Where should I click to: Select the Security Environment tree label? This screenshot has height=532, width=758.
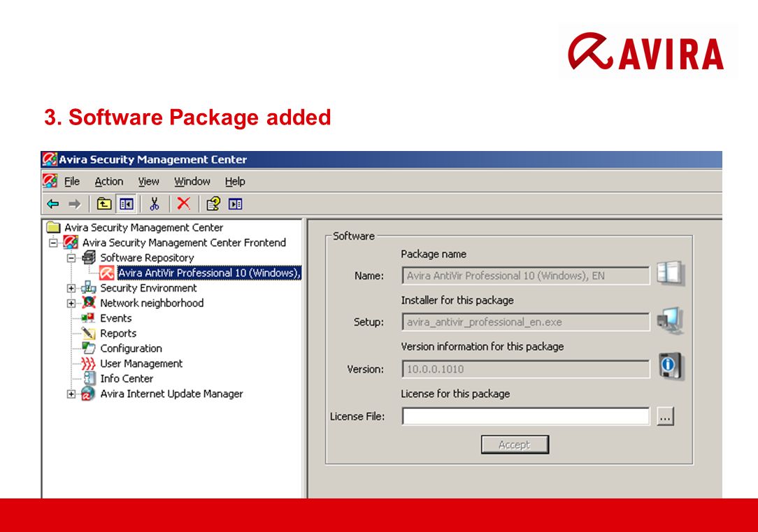point(148,288)
